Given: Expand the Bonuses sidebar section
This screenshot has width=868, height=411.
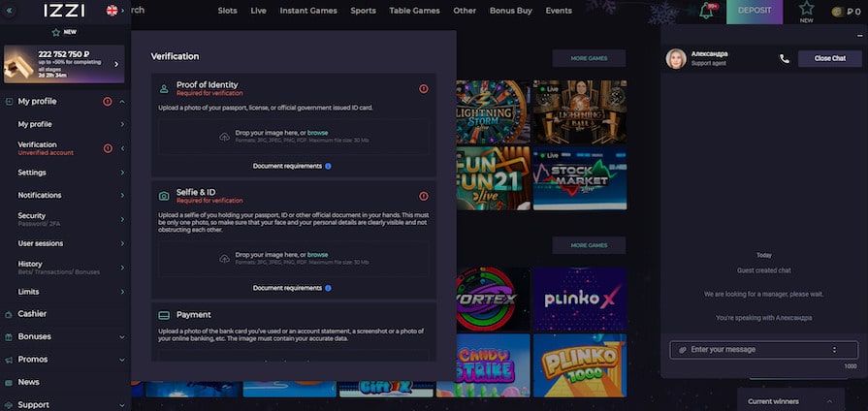Looking at the screenshot, I should click(122, 336).
